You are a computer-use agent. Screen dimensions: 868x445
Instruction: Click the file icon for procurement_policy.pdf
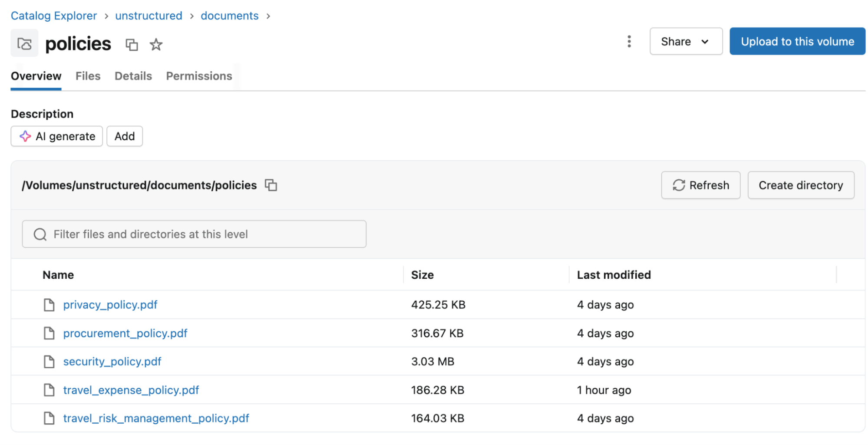pos(49,333)
